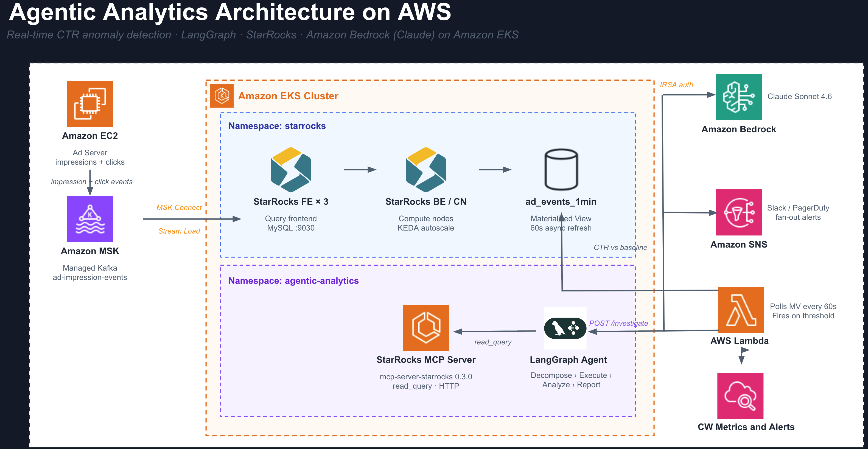868x449 pixels.
Task: Click the 'Namespace: starrocks' heading
Action: point(277,126)
